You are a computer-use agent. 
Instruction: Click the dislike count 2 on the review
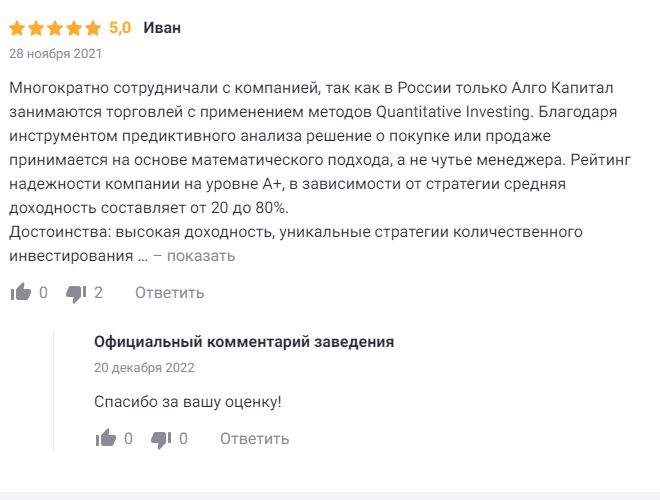(98, 292)
